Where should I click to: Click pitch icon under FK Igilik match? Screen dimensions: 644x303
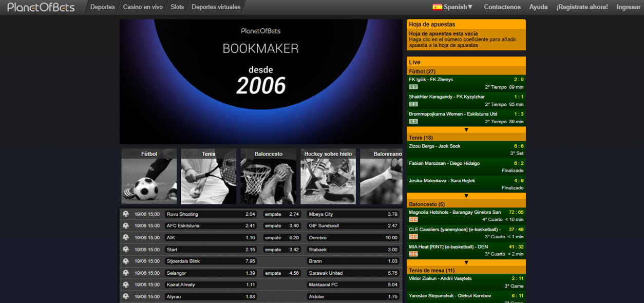coord(413,87)
